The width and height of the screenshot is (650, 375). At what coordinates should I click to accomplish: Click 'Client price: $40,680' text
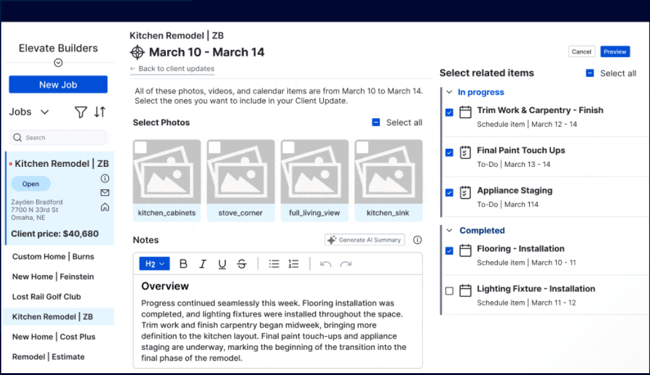(x=55, y=234)
